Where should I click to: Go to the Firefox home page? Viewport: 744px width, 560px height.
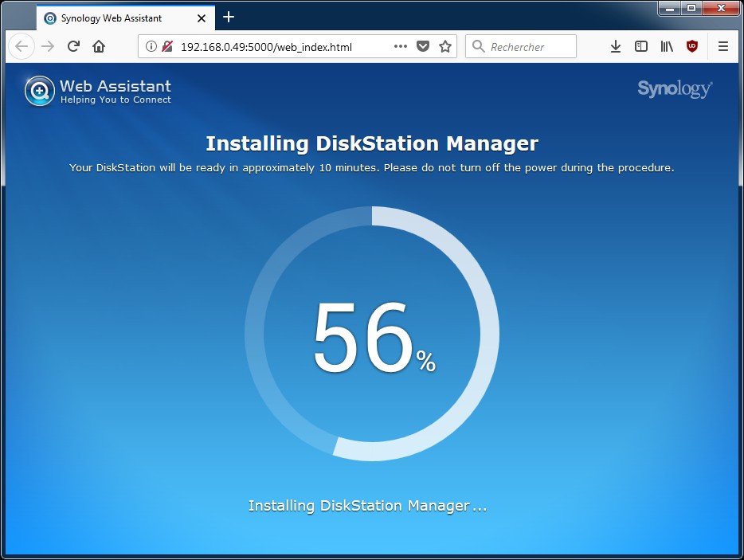coord(99,46)
